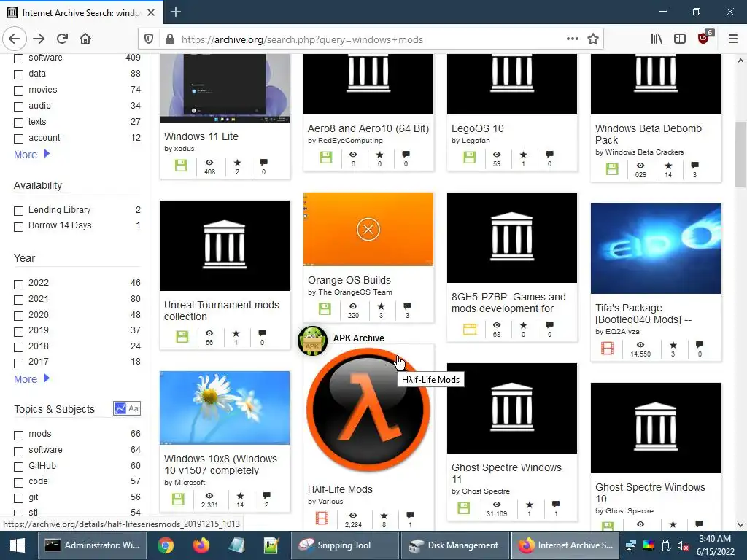The width and height of the screenshot is (747, 560).
Task: Open LegoOS 10 item link
Action: [477, 128]
